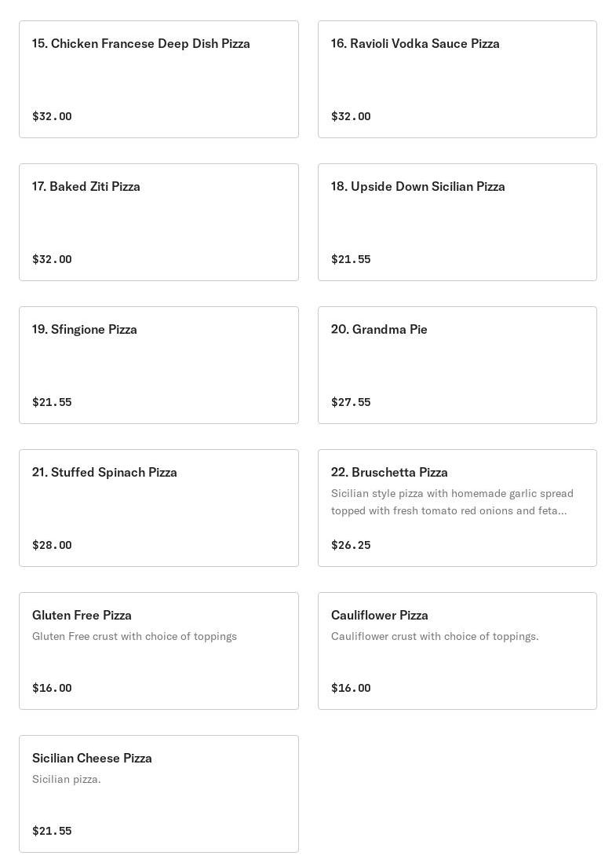Choose the Baked Ziti Pizza menu item
616x863 pixels.
tap(159, 222)
